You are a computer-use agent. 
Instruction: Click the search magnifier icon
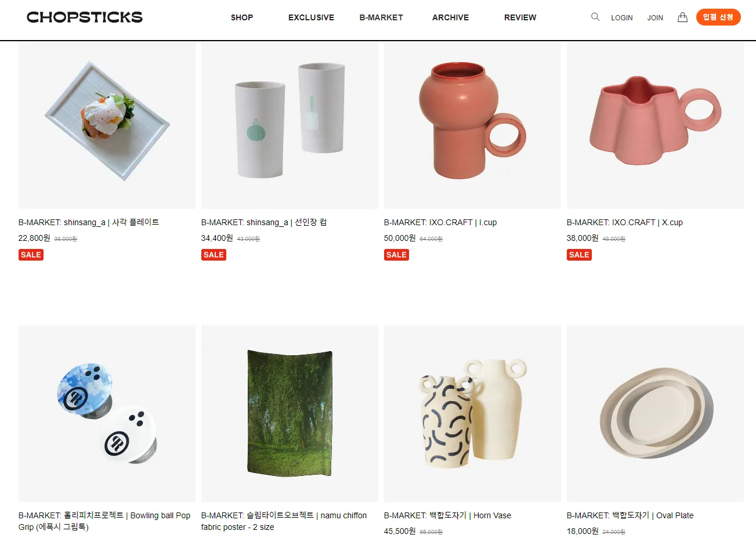595,17
